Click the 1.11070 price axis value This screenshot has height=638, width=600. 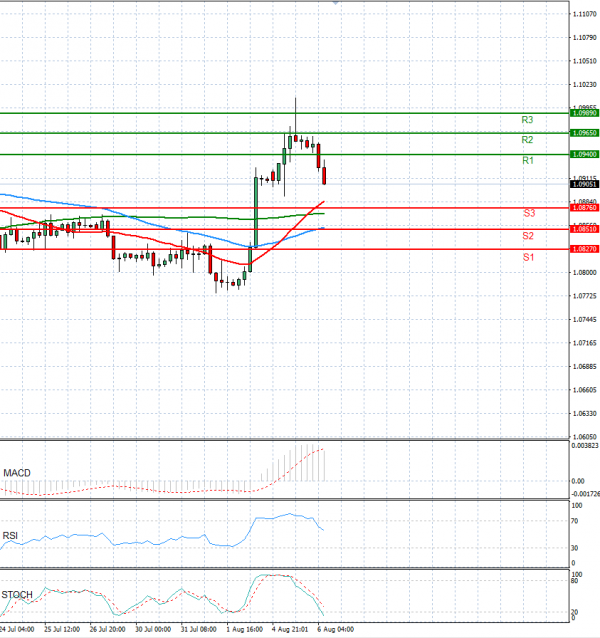[x=585, y=14]
